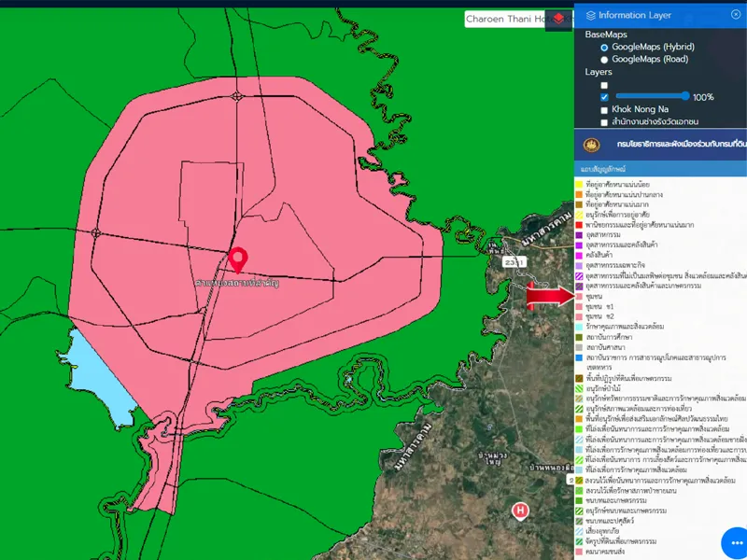Viewport: 747px width, 560px height.
Task: Select GoogleMaps (Road) basemap
Action: [x=604, y=59]
